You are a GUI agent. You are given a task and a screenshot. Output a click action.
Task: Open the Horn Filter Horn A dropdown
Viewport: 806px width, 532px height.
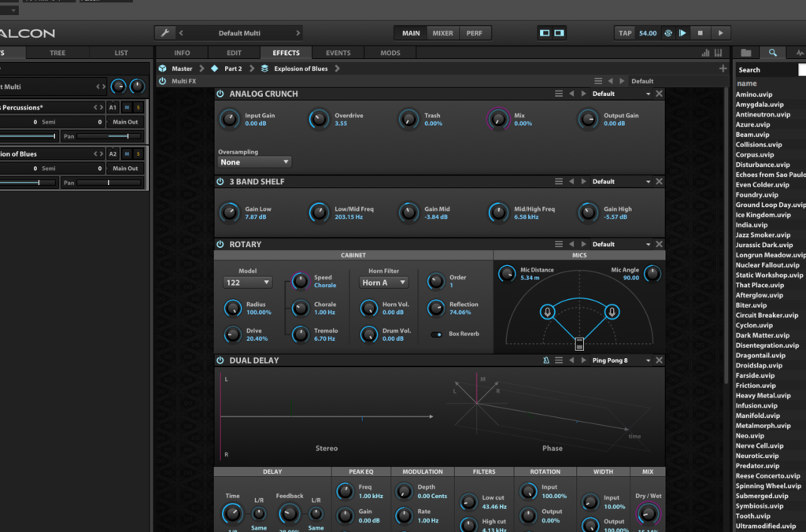383,283
